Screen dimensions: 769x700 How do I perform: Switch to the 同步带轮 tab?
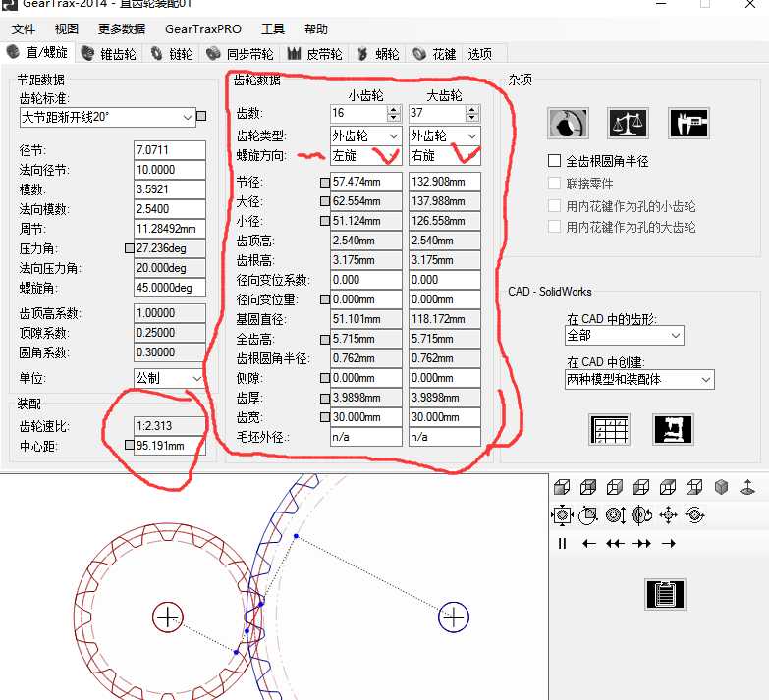(x=240, y=53)
